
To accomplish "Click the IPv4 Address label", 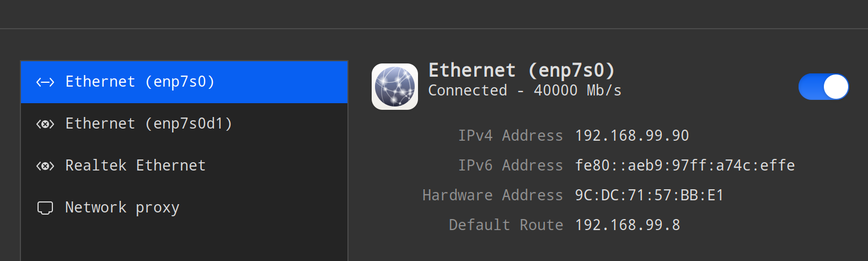I will 511,136.
